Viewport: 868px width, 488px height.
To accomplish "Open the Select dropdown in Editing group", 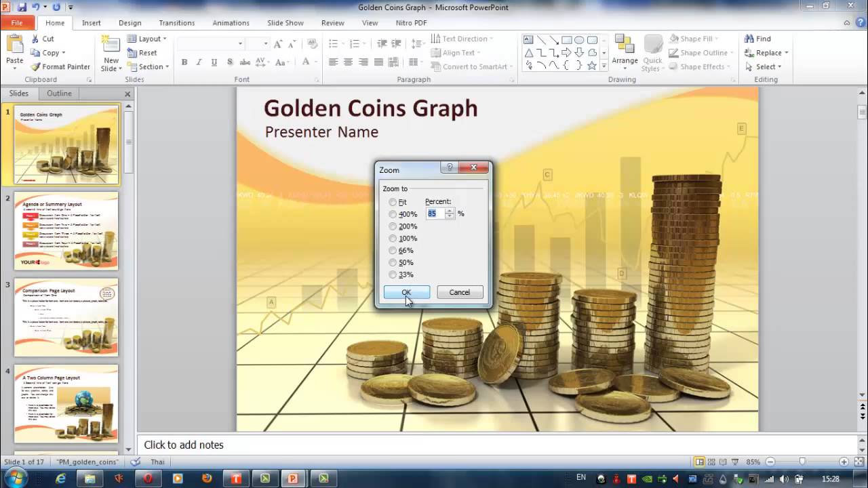I will tap(764, 66).
